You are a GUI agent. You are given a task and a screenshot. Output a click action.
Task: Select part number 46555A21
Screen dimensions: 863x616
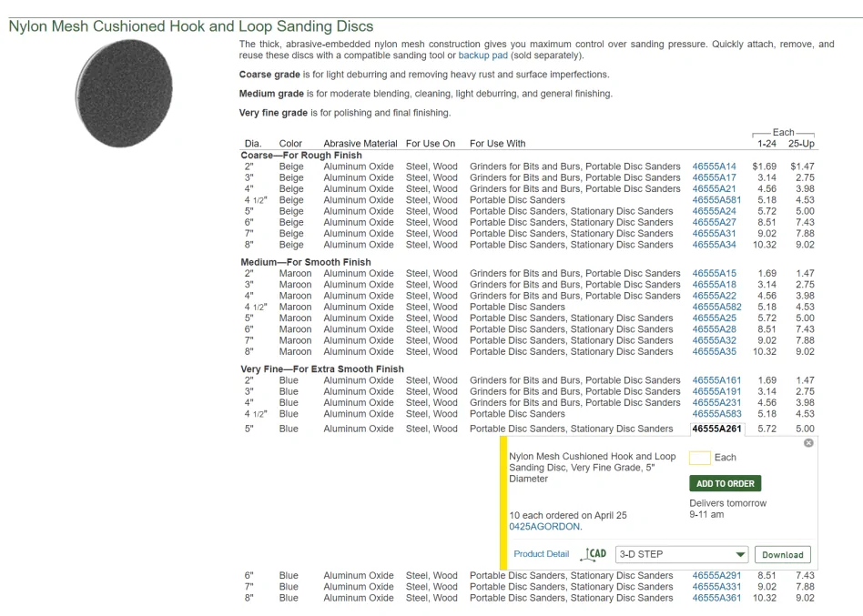[714, 188]
